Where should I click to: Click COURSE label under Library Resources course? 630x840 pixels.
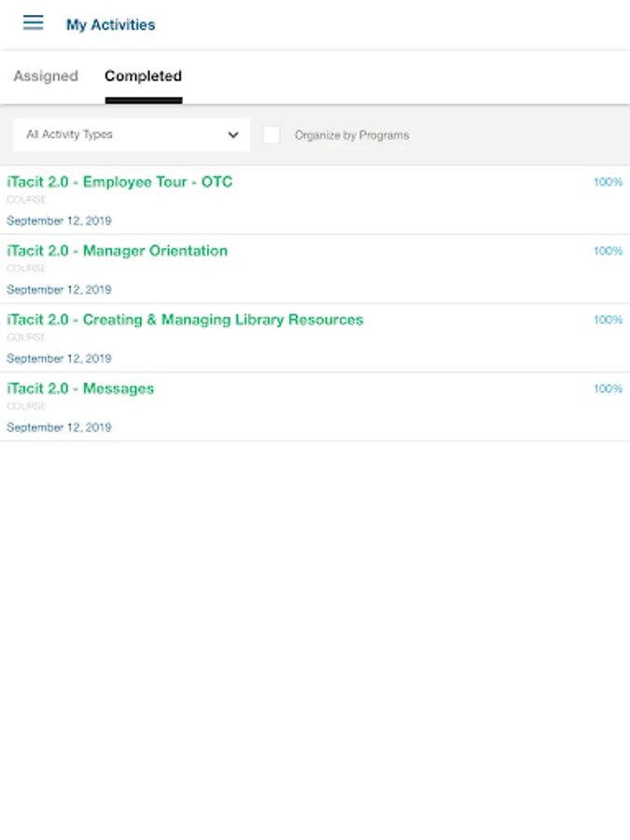(x=26, y=338)
